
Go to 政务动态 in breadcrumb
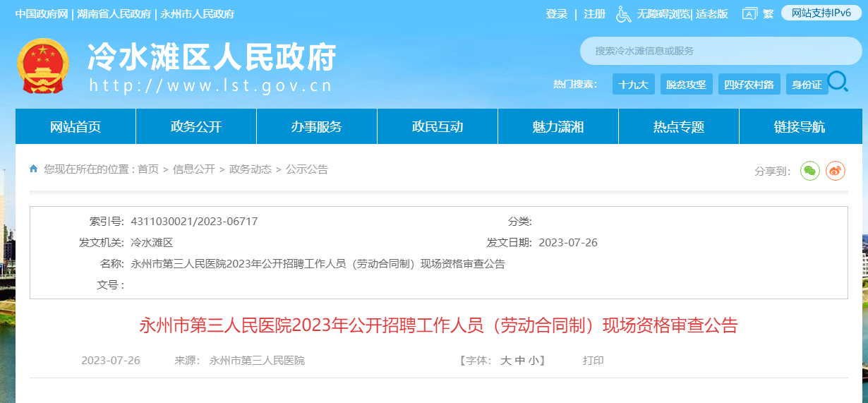tap(251, 169)
